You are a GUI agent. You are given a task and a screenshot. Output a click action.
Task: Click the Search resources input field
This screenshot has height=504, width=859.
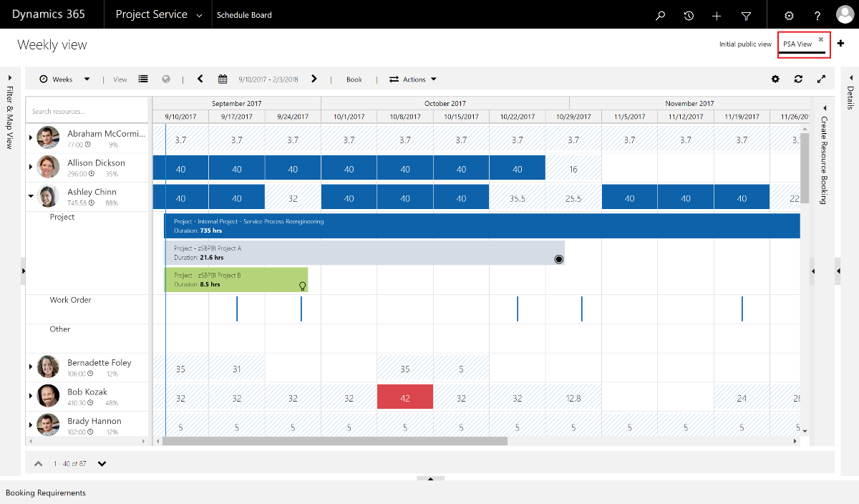click(x=86, y=112)
